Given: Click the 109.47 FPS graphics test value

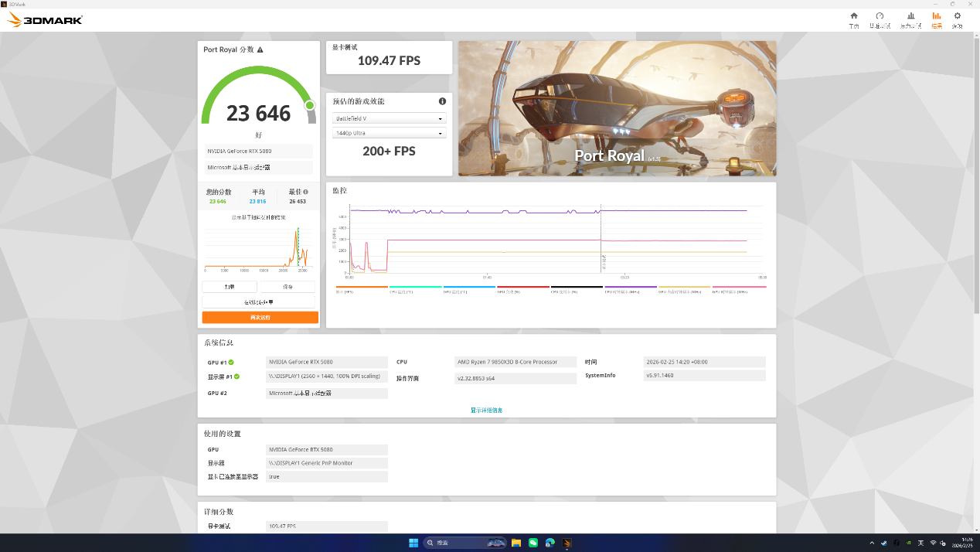Looking at the screenshot, I should [389, 60].
